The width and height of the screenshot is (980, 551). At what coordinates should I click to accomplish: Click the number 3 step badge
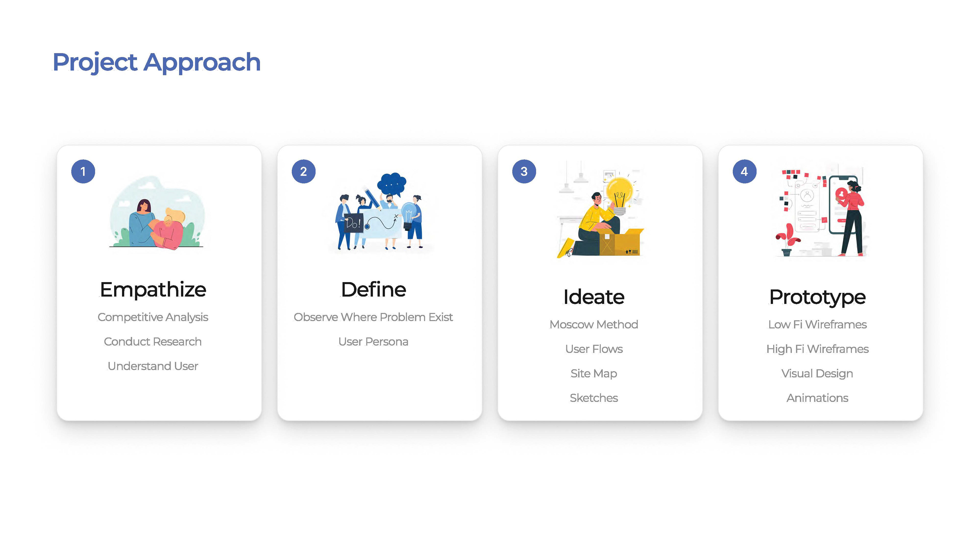pos(524,171)
